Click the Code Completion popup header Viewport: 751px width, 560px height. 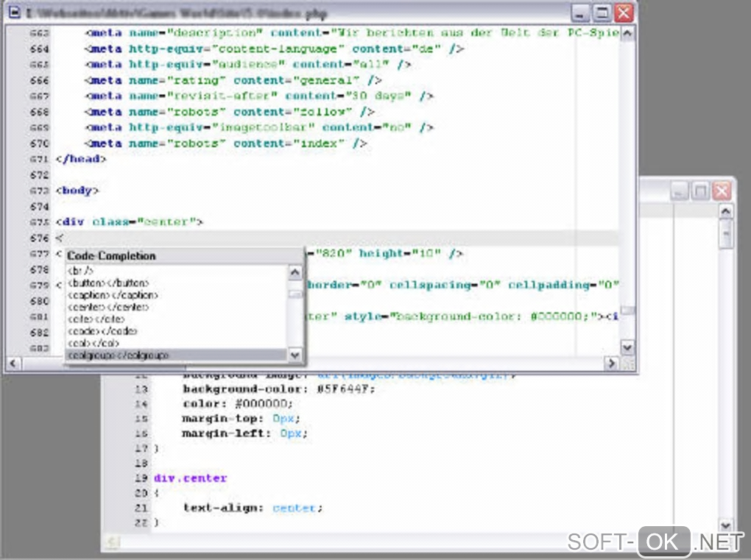click(185, 255)
